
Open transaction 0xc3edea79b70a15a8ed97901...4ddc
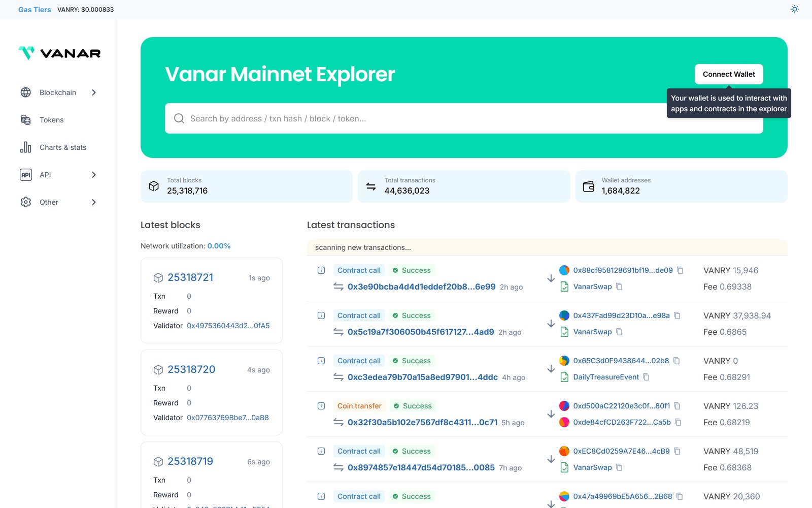tap(422, 377)
